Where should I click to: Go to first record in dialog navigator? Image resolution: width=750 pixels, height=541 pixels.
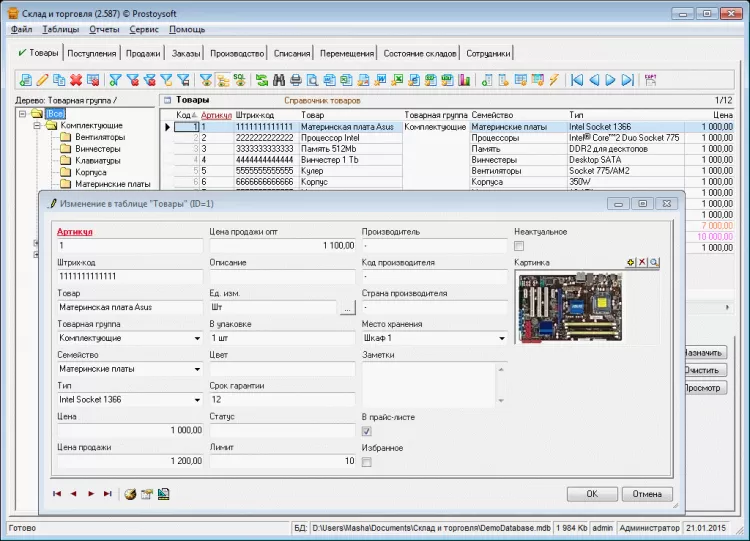tap(57, 494)
